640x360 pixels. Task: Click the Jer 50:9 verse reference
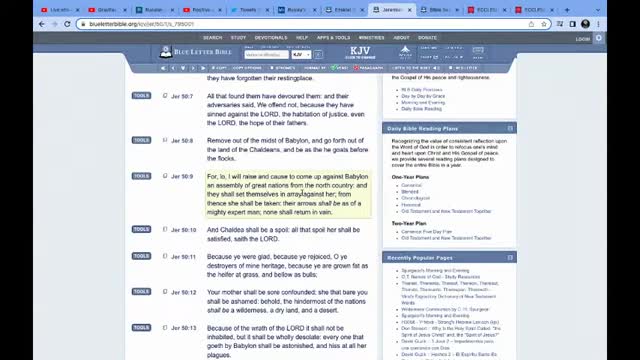click(x=182, y=176)
